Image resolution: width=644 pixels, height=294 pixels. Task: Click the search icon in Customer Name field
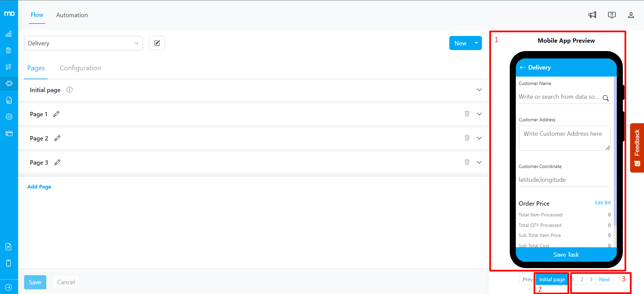[605, 98]
